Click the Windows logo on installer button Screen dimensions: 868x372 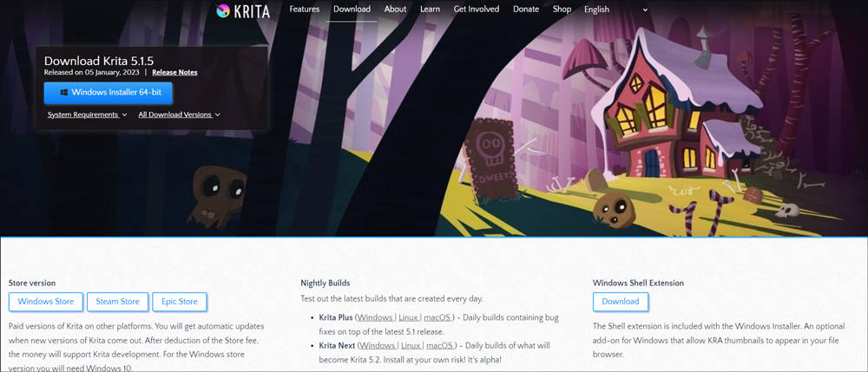[x=64, y=92]
